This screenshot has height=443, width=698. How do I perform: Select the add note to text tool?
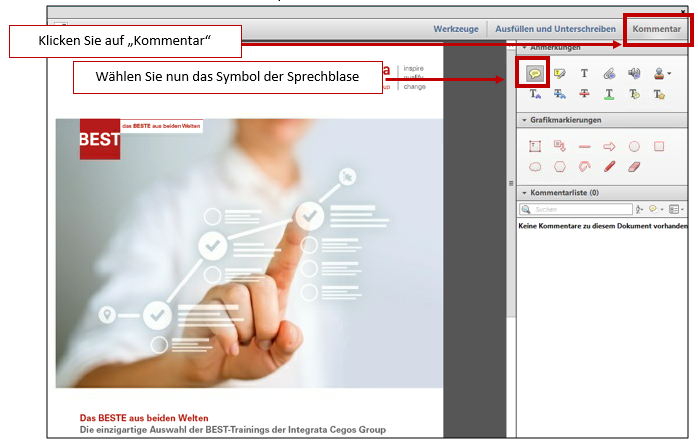pyautogui.click(x=634, y=94)
